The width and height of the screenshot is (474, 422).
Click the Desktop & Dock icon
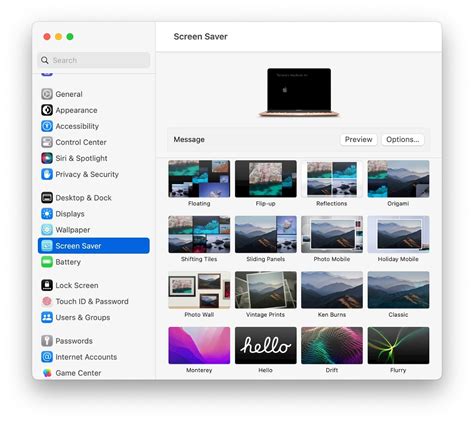pyautogui.click(x=47, y=198)
